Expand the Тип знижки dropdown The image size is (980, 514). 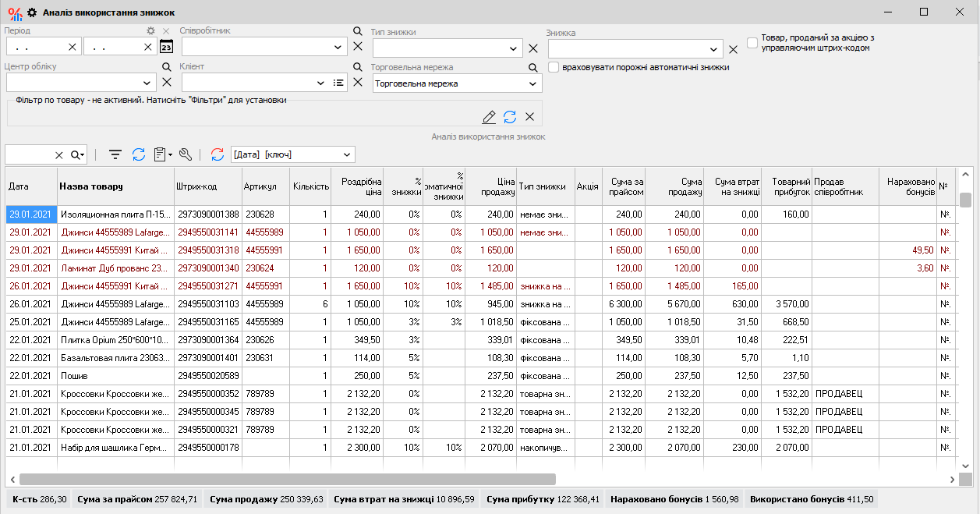point(514,48)
